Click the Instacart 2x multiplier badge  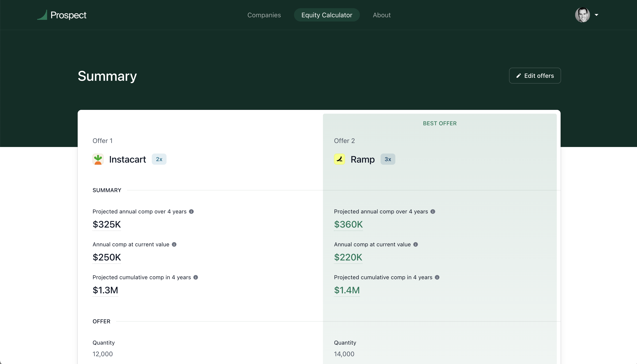click(x=159, y=159)
